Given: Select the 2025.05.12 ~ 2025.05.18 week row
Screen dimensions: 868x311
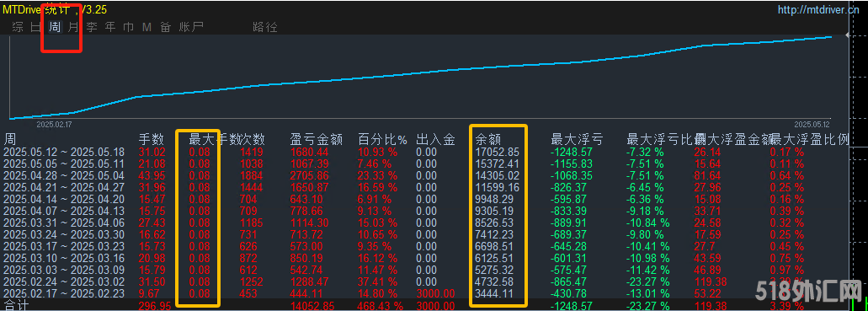Looking at the screenshot, I should pos(426,152).
